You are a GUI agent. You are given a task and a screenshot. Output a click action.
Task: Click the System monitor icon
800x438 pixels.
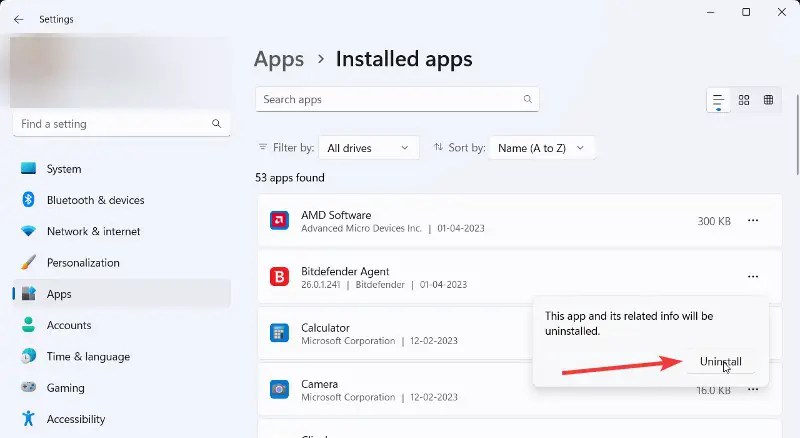tap(29, 168)
